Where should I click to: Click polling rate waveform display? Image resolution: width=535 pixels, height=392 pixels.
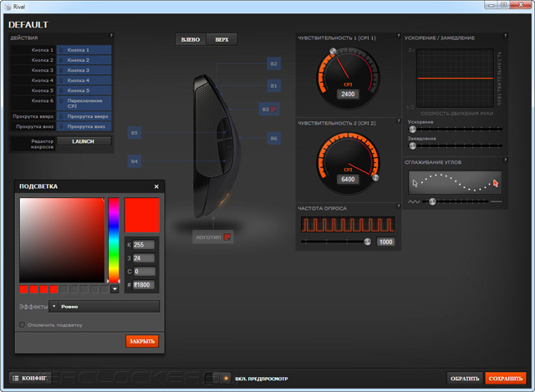point(348,225)
